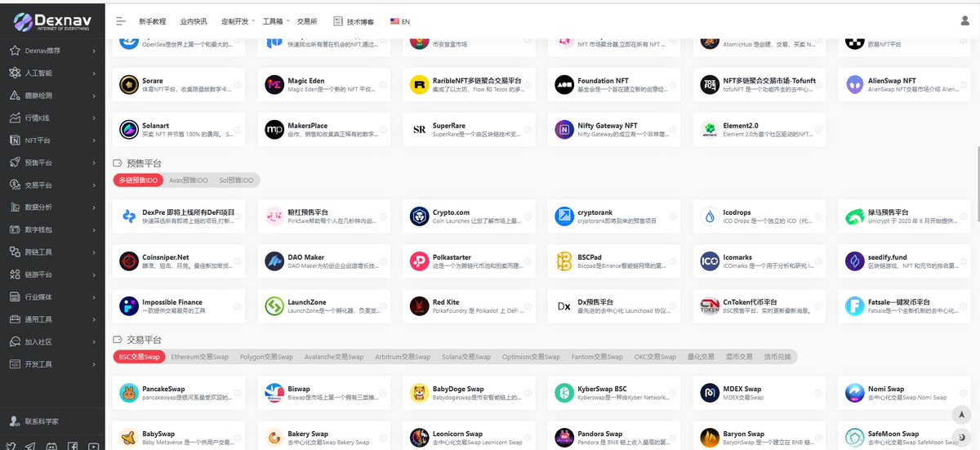Open the Facebook icon in the sidebar footer
The height and width of the screenshot is (450, 980).
coord(73,446)
